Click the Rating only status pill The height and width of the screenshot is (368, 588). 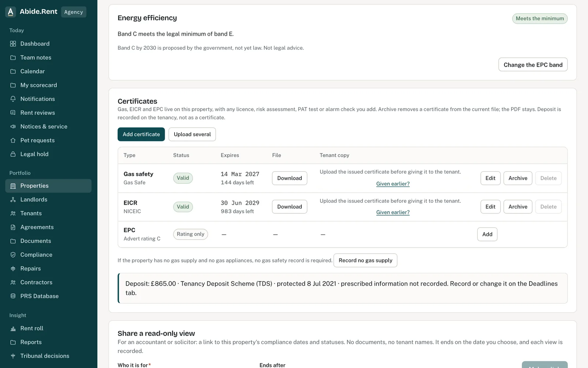[190, 234]
